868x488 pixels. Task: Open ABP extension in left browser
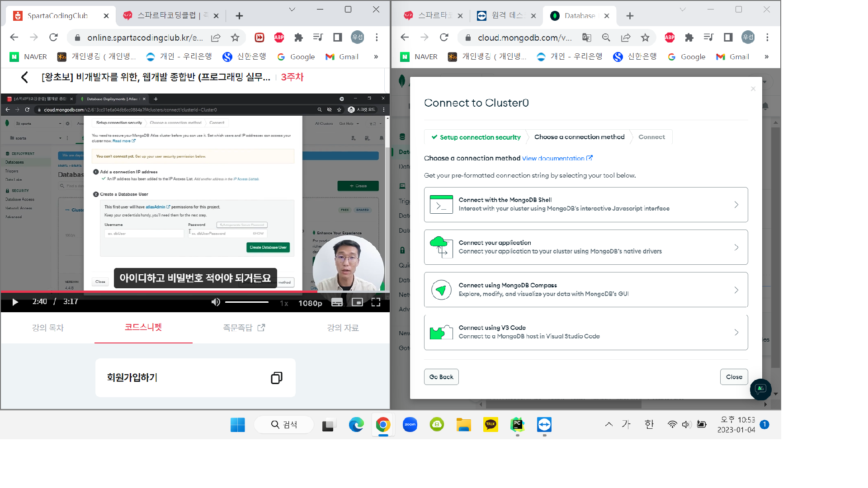279,38
